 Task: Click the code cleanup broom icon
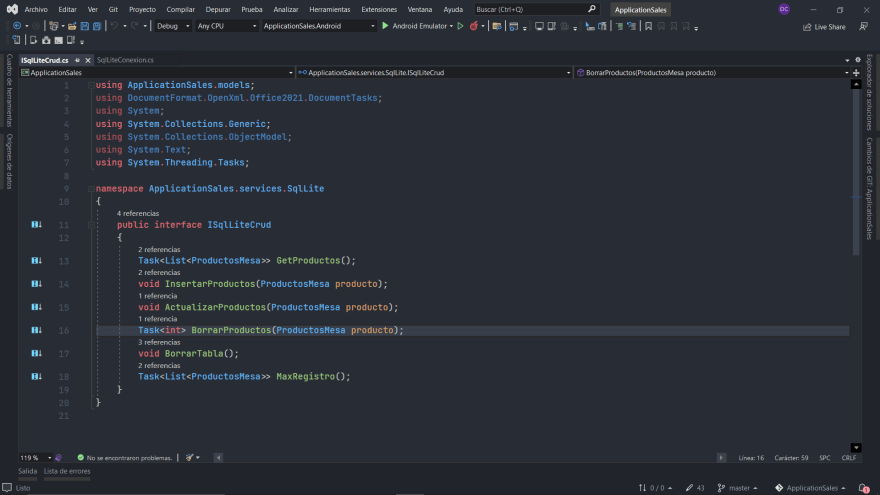tap(190, 457)
